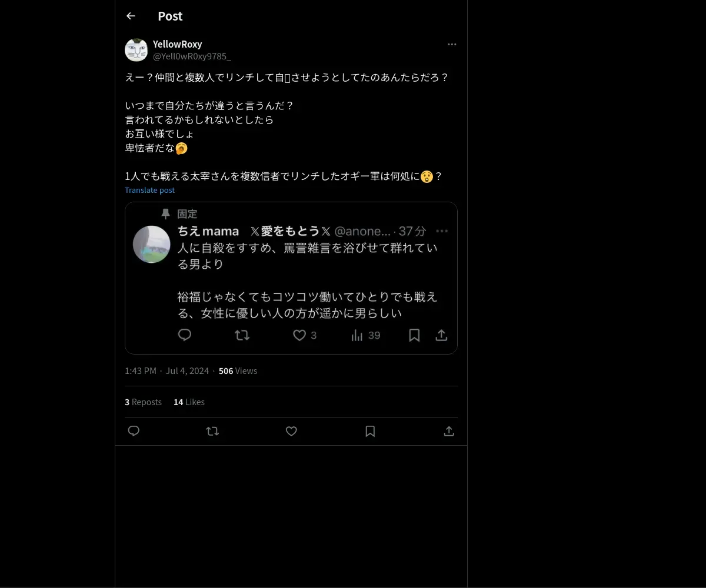706x588 pixels.
Task: Select the quoted post's retweet icon
Action: tap(242, 335)
